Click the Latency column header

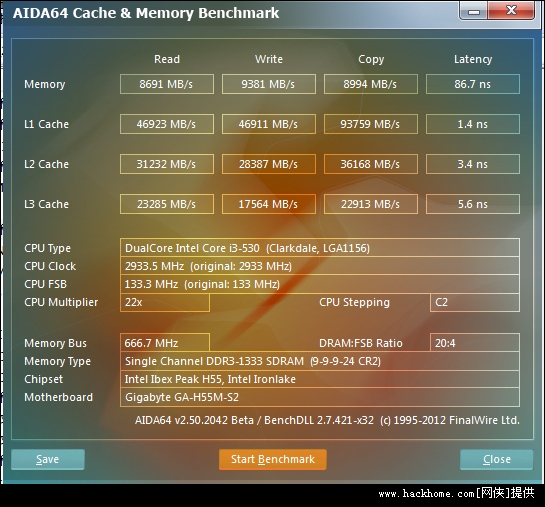coord(473,59)
